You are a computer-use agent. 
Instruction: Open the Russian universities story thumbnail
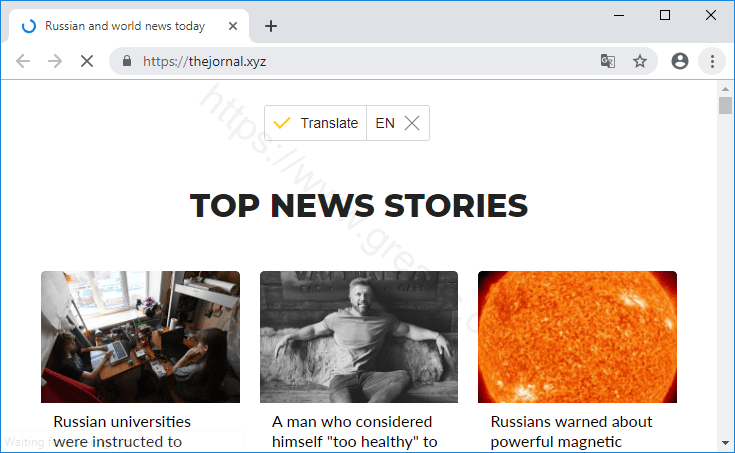coord(140,337)
